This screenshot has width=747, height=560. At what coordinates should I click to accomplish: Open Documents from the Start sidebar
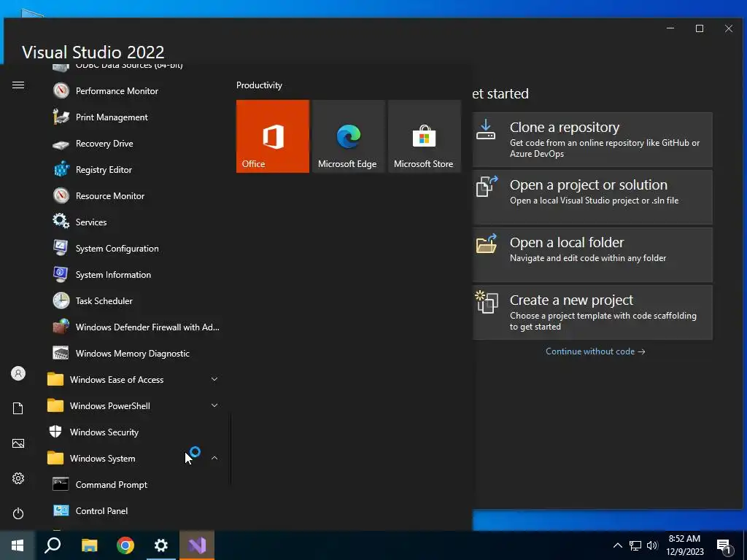[x=18, y=408]
